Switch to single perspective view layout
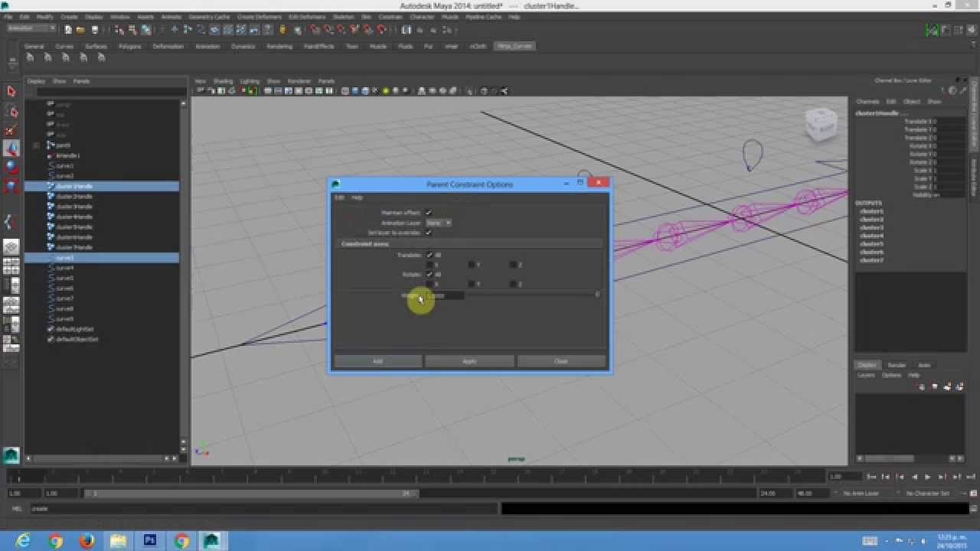980x551 pixels. click(11, 247)
